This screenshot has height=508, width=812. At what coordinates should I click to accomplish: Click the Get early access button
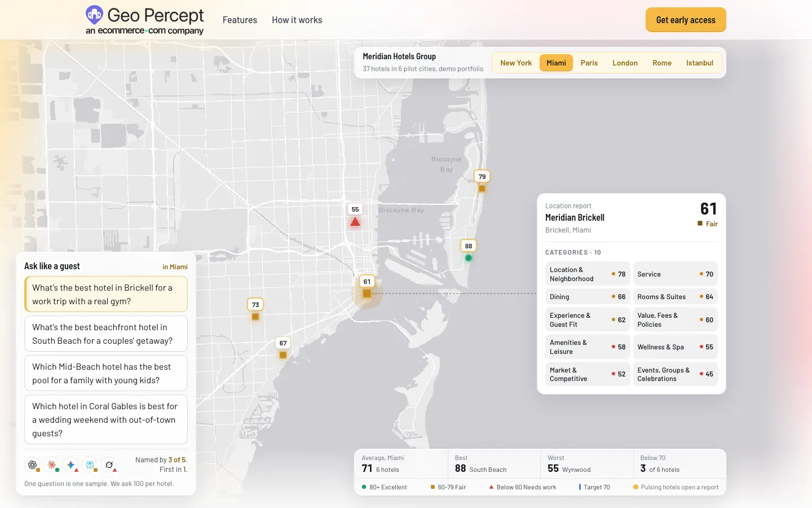[686, 20]
